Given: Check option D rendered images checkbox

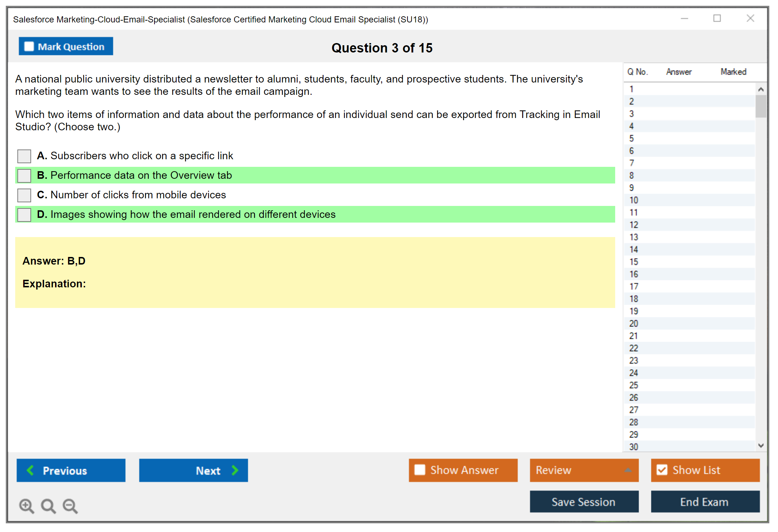Looking at the screenshot, I should pyautogui.click(x=24, y=215).
